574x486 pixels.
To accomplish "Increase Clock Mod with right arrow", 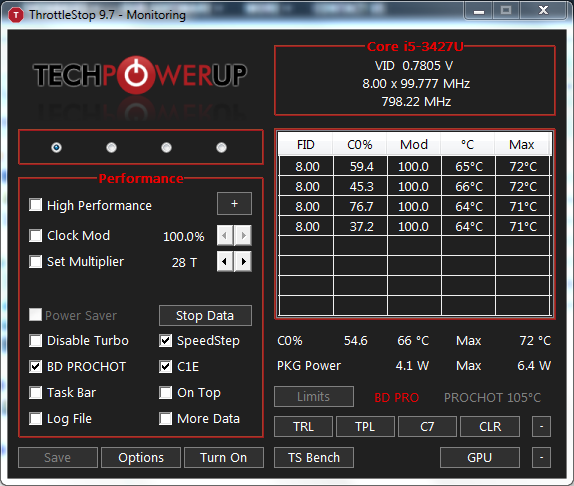I will pyautogui.click(x=243, y=235).
